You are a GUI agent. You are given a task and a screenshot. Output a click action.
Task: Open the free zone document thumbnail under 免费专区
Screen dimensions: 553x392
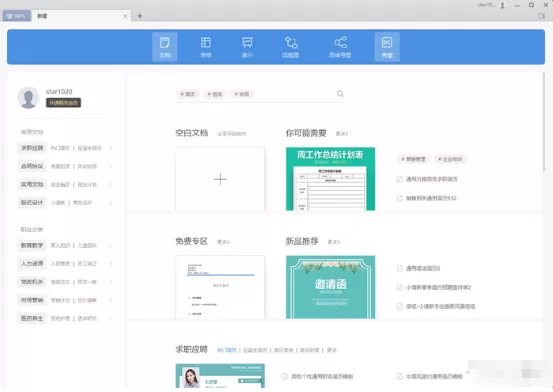coord(220,287)
